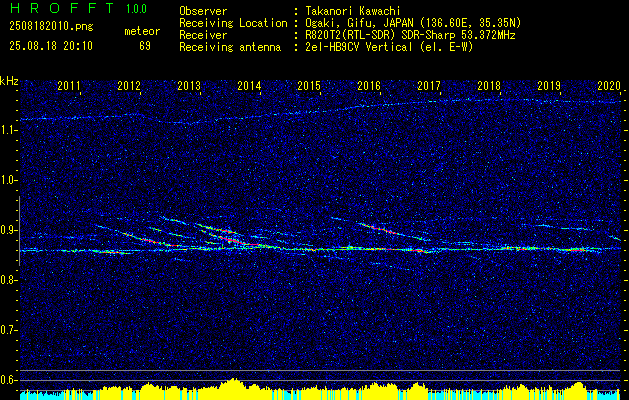629x400 pixels.
Task: Click the HROFFT 1.0.0 title text
Action: click(78, 8)
